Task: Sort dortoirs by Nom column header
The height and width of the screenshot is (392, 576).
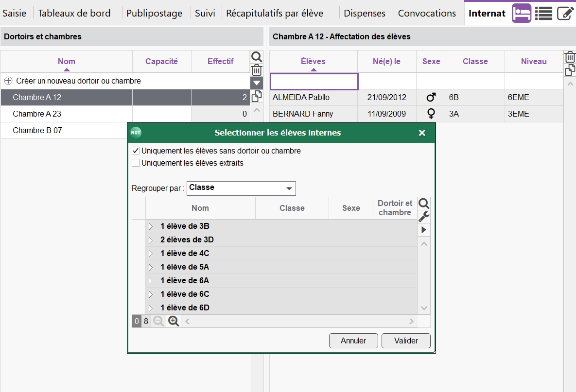Action: 67,61
